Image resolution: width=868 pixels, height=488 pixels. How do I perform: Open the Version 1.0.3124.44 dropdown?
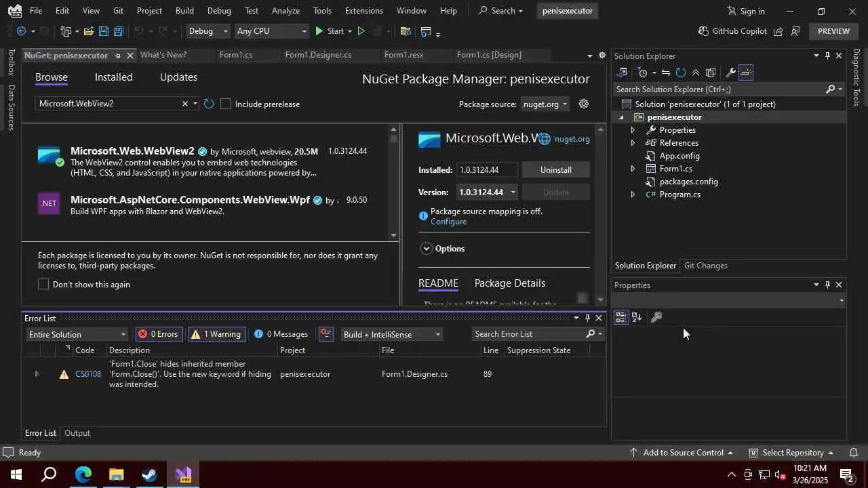(x=488, y=192)
